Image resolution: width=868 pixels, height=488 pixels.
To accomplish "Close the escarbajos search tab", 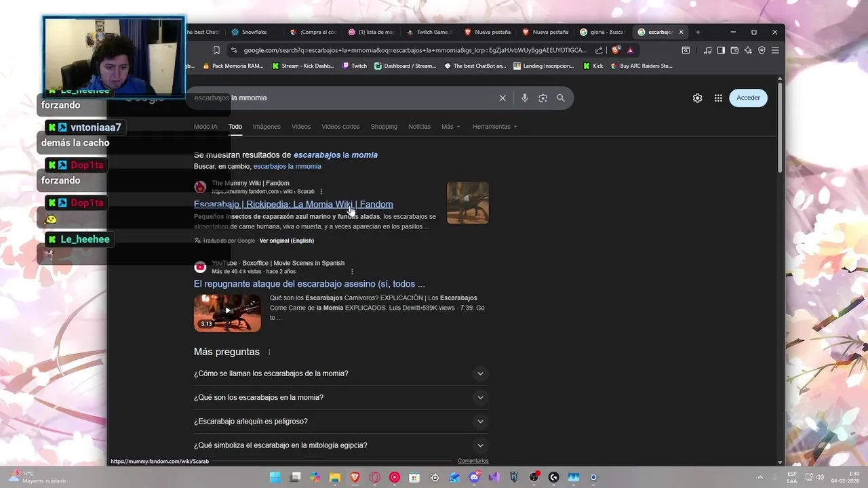I will [681, 32].
